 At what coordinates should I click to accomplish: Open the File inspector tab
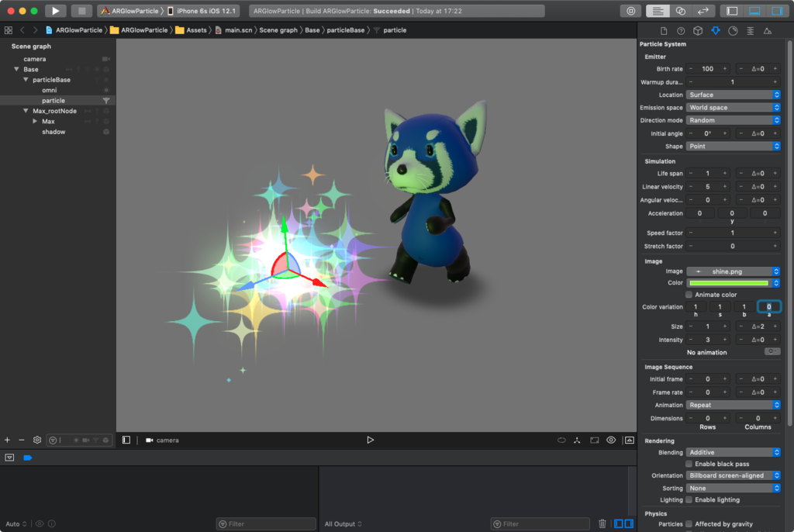(664, 31)
